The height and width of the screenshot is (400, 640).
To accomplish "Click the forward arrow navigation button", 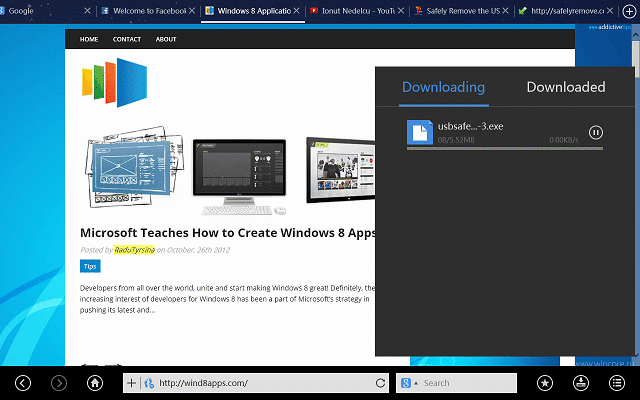I will coord(59,383).
